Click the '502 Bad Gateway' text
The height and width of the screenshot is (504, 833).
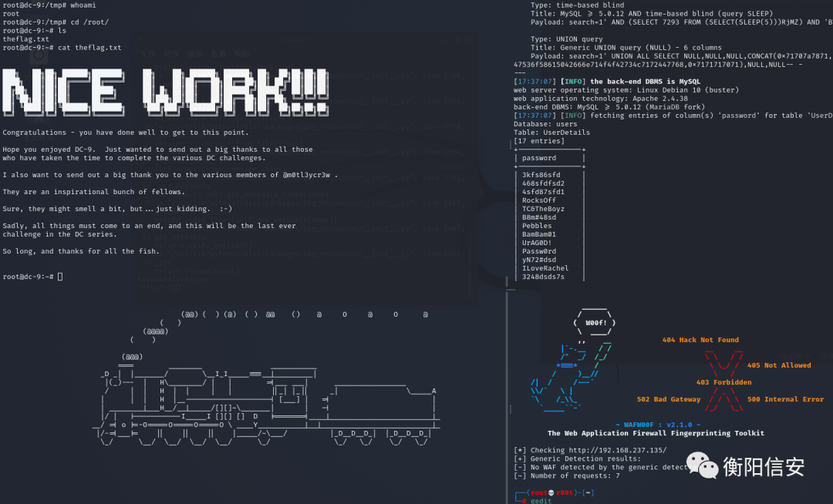(x=668, y=399)
